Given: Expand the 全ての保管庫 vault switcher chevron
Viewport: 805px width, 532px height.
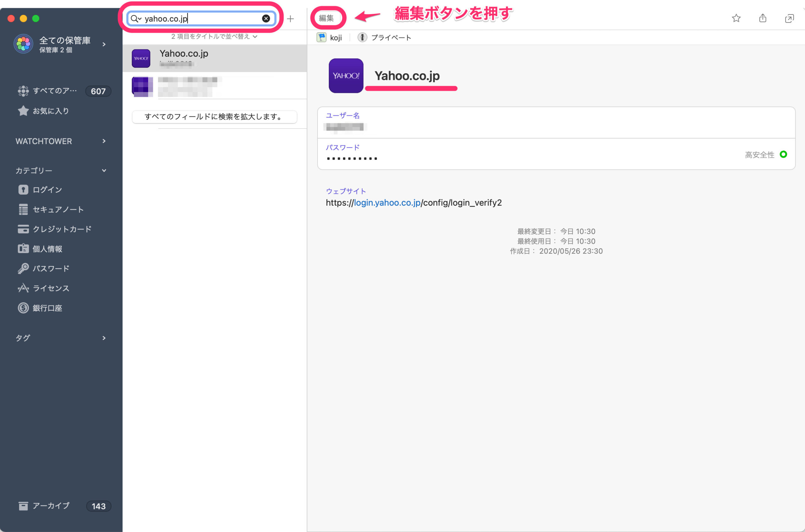Looking at the screenshot, I should pos(104,44).
